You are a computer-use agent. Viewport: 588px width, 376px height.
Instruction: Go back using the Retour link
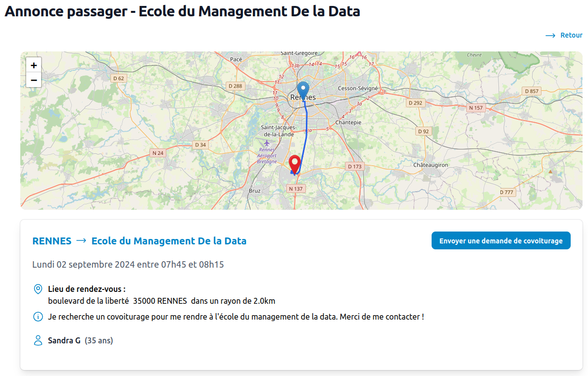pos(571,36)
